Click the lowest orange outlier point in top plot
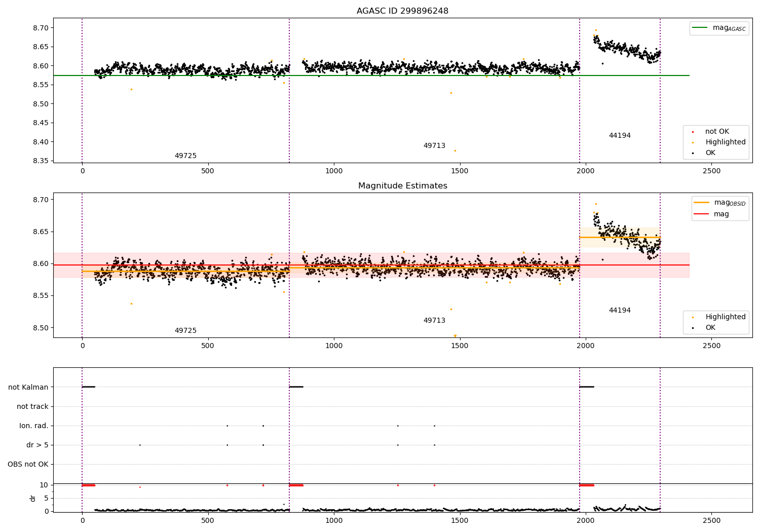Viewport: 760px width, 532px height. click(455, 150)
